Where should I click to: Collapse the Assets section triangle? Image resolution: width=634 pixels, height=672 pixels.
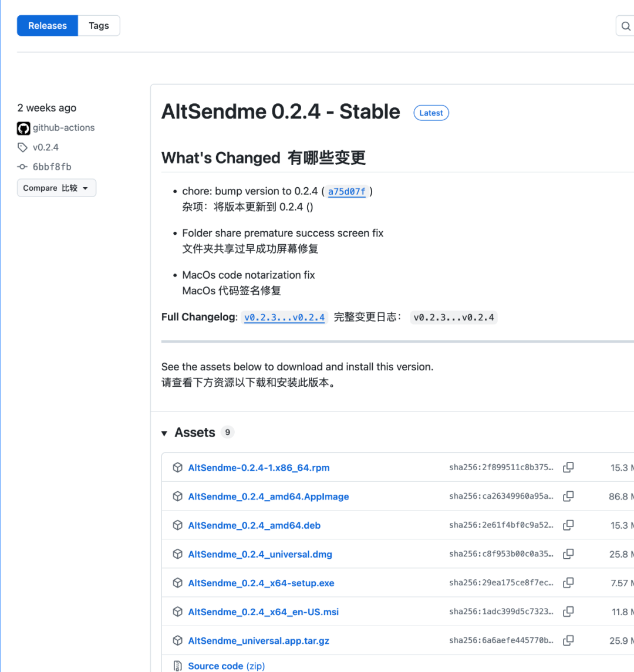point(164,433)
